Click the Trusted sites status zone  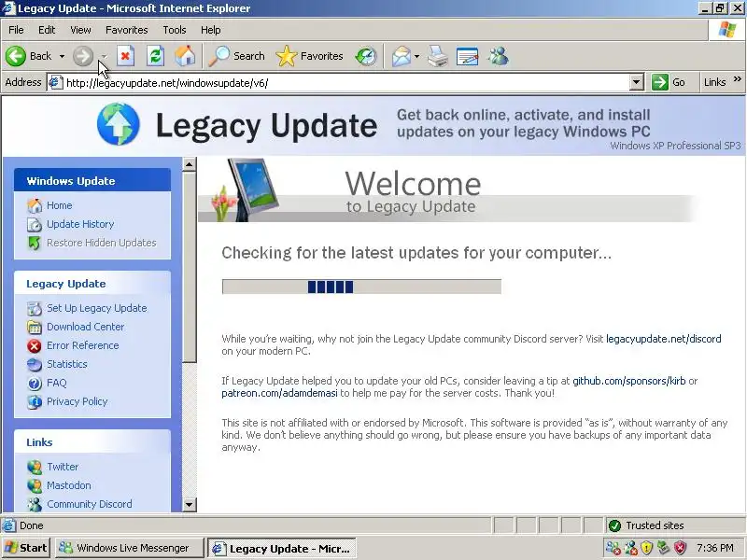click(674, 525)
